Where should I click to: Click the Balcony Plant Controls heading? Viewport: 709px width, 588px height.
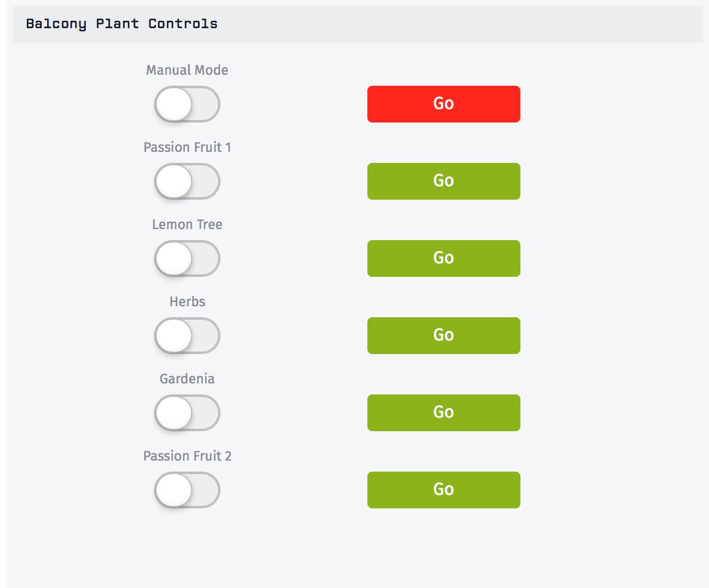tap(121, 24)
